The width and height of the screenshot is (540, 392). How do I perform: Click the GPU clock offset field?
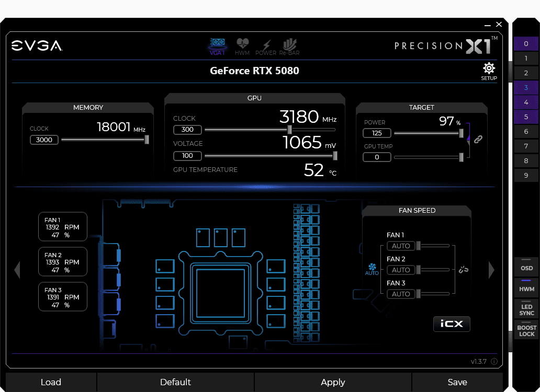187,130
